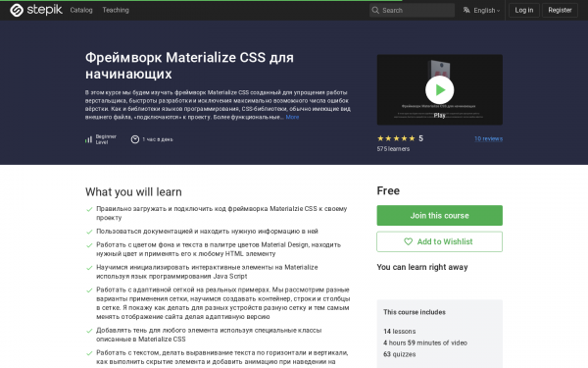This screenshot has width=588, height=368.
Task: Click the '14 lessons' entry
Action: 400,332
